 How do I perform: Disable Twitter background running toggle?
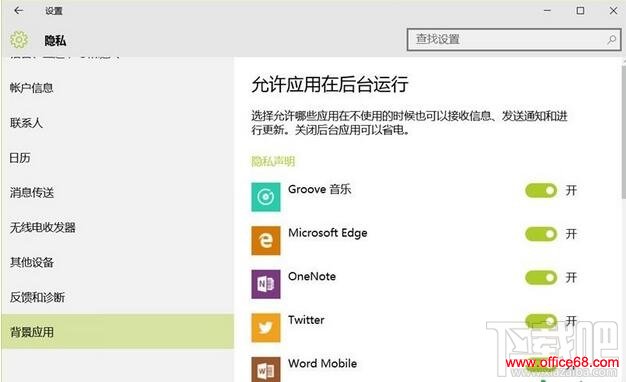(541, 321)
